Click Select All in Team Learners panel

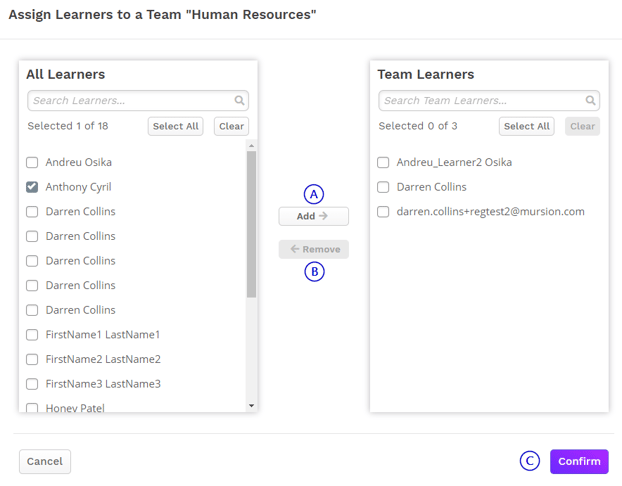pyautogui.click(x=527, y=126)
